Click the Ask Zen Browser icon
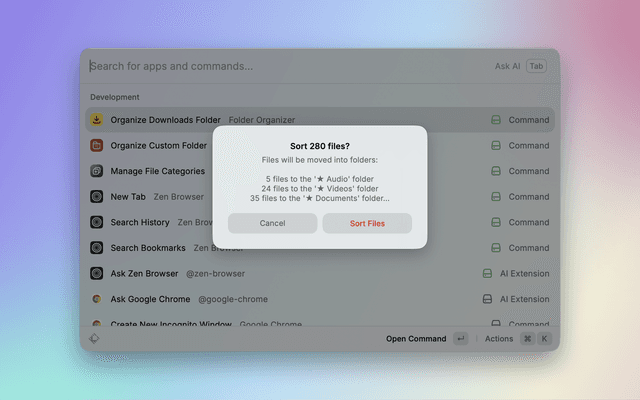Viewport: 640px width, 400px height. (x=97, y=273)
